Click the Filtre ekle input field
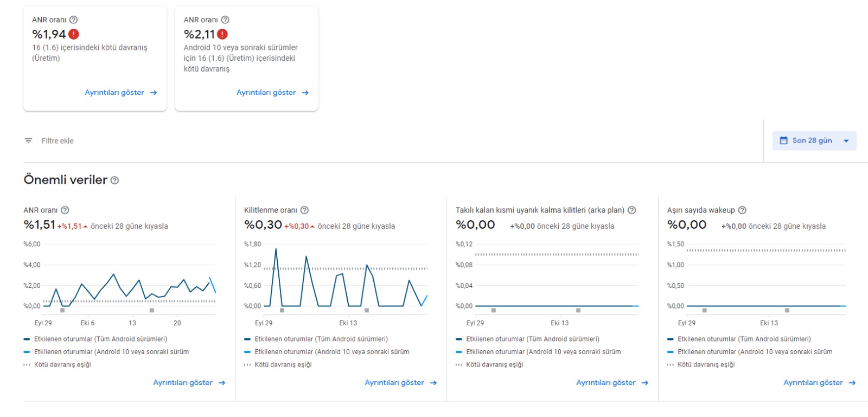The height and width of the screenshot is (417, 868). 58,140
